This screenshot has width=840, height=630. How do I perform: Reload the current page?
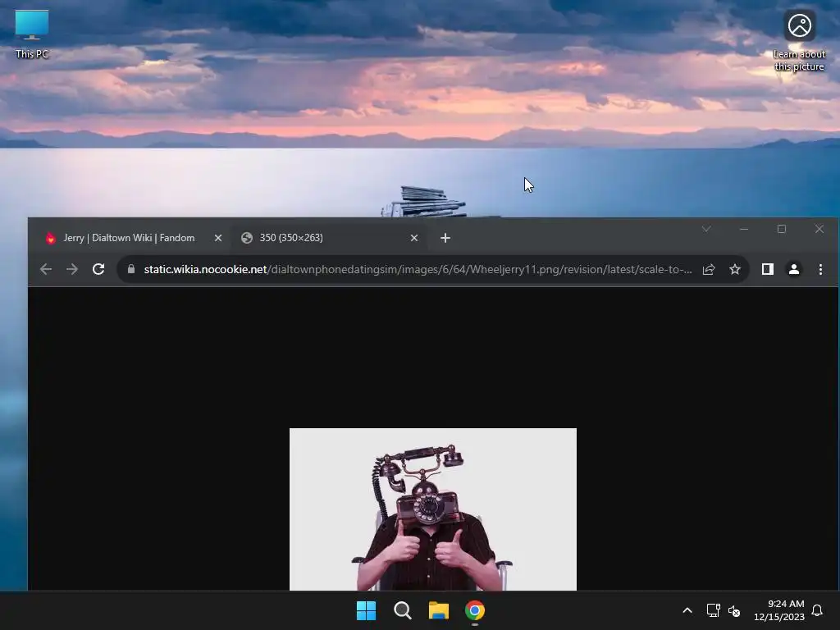98,269
